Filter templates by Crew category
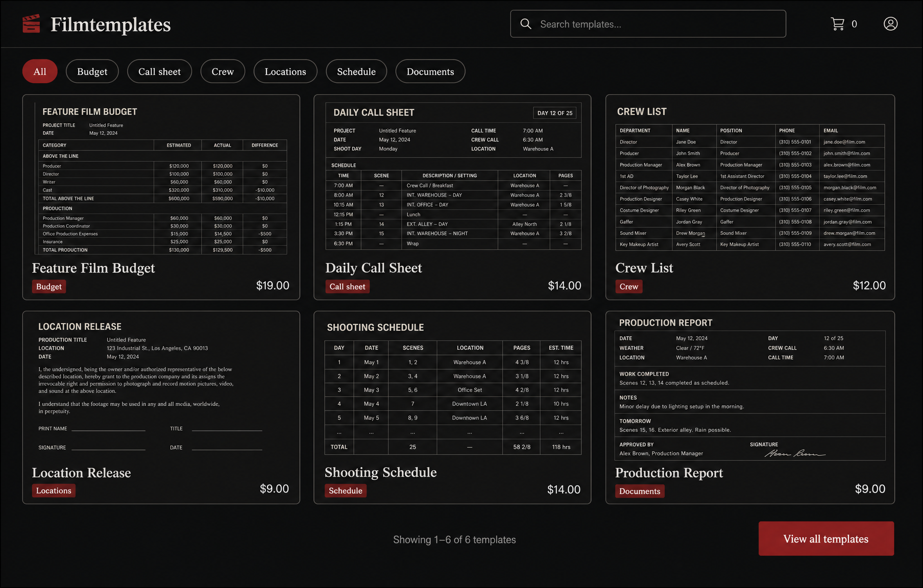The width and height of the screenshot is (923, 588). [x=223, y=71]
